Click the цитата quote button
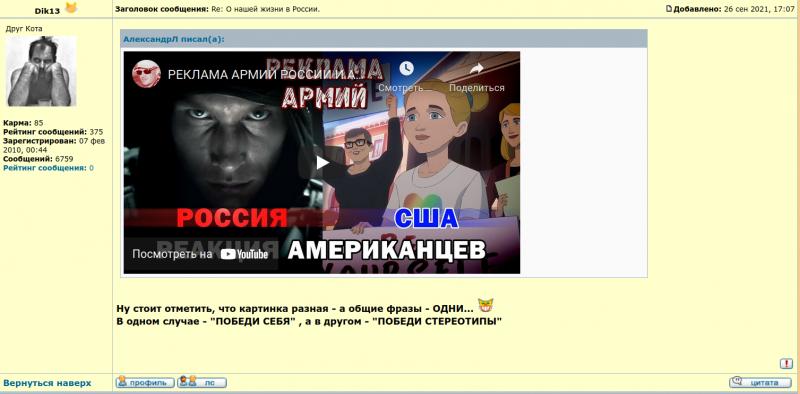Viewport: 800px width, 394px height. pos(761,382)
